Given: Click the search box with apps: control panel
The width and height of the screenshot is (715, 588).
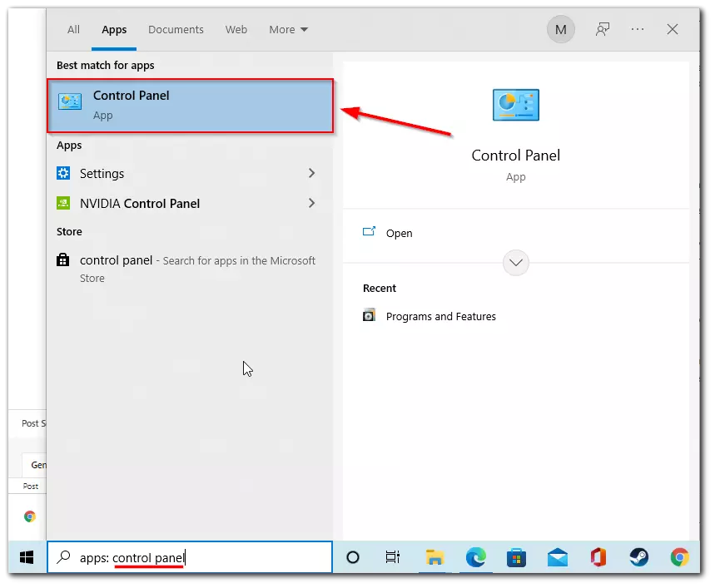Looking at the screenshot, I should coord(190,557).
